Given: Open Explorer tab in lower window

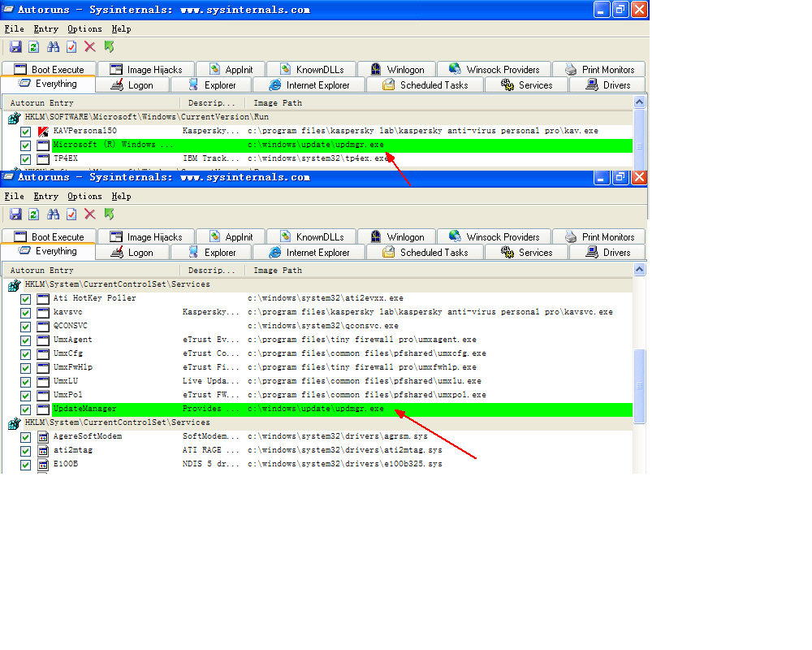Looking at the screenshot, I should pyautogui.click(x=211, y=253).
